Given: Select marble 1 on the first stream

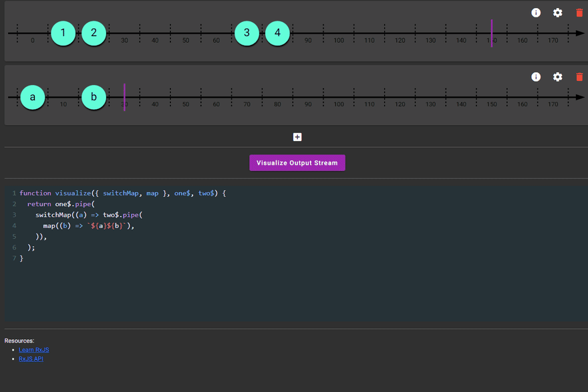Looking at the screenshot, I should [x=63, y=33].
